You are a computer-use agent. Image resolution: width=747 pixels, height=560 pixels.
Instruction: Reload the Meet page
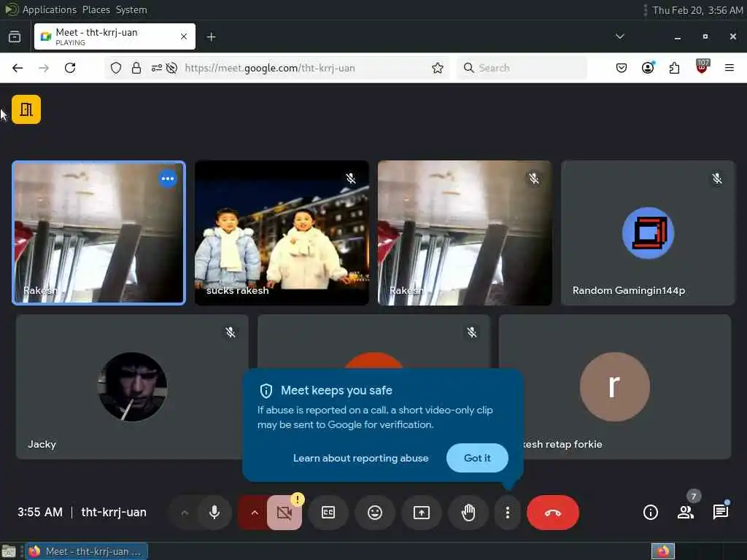pos(70,68)
